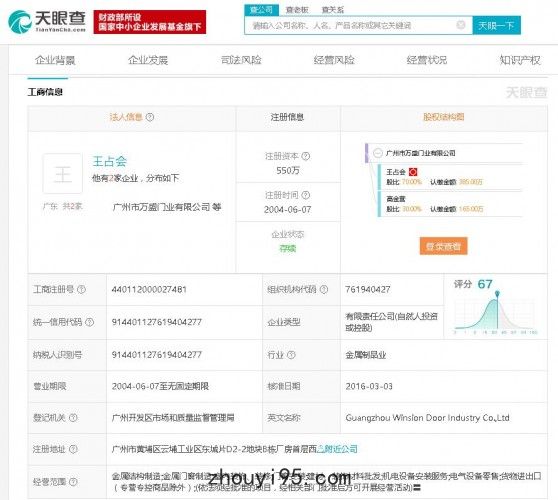Switch to the 查老板 search tab
The width and height of the screenshot is (558, 500).
pyautogui.click(x=297, y=10)
